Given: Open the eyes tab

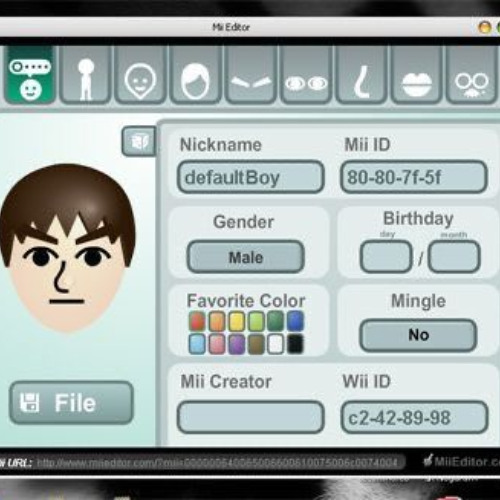Looking at the screenshot, I should [306, 75].
